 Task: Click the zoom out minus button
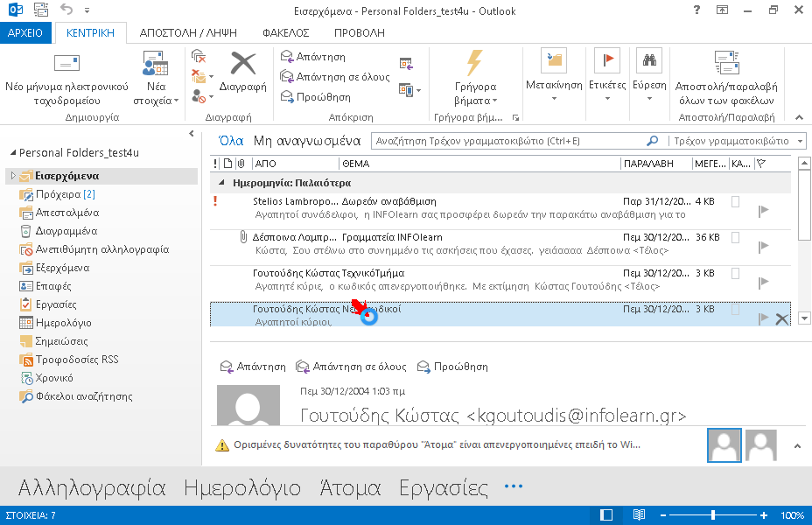pyautogui.click(x=663, y=515)
